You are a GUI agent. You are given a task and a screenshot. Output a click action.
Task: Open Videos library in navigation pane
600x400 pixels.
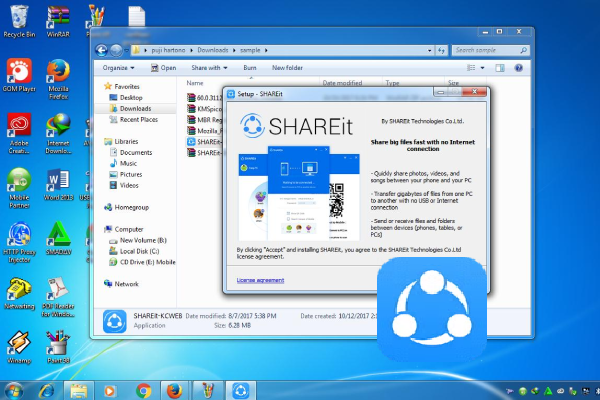coord(124,185)
